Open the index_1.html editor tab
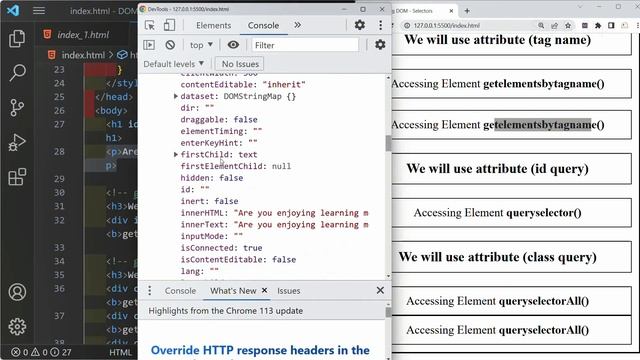640x360 pixels. point(83,35)
